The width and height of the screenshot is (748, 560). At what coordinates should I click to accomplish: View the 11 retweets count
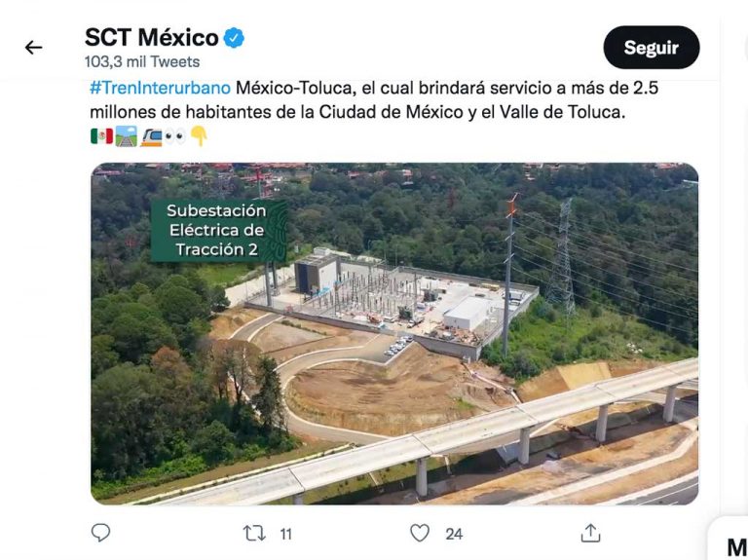(285, 534)
